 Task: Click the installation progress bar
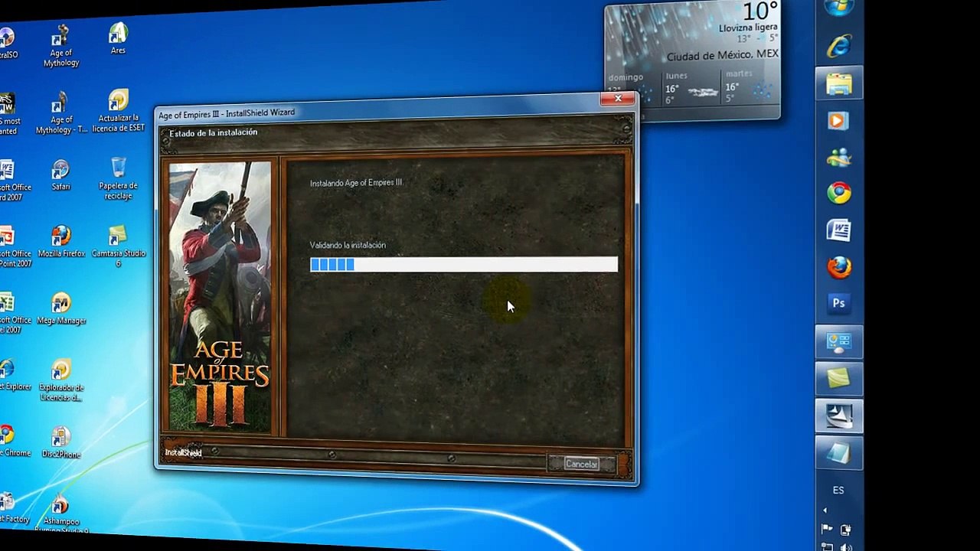[x=464, y=264]
